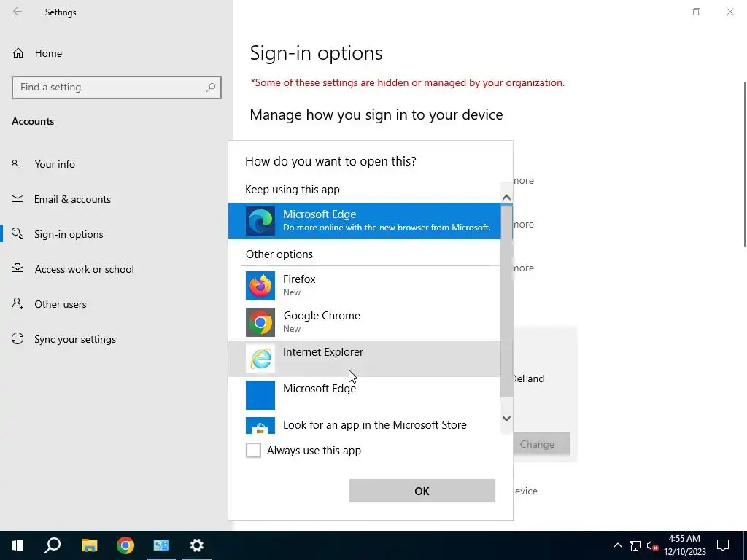Screen dimensions: 747x560
Task: Open the Home settings page
Action: (49, 53)
